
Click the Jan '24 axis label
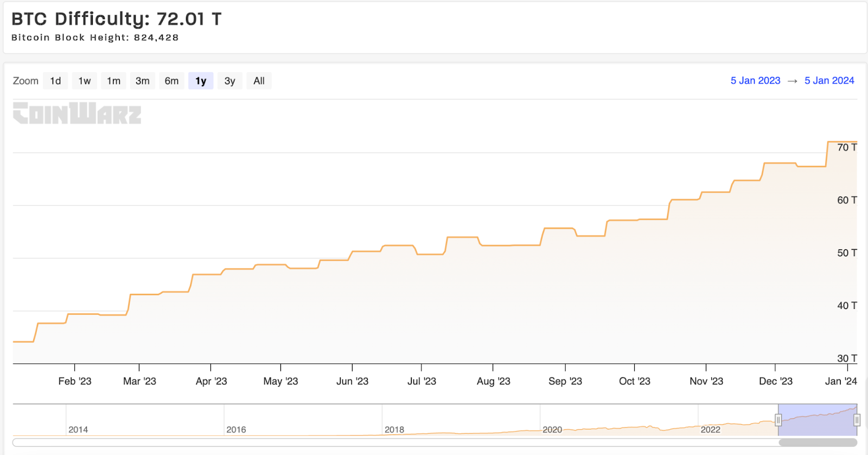[841, 381]
